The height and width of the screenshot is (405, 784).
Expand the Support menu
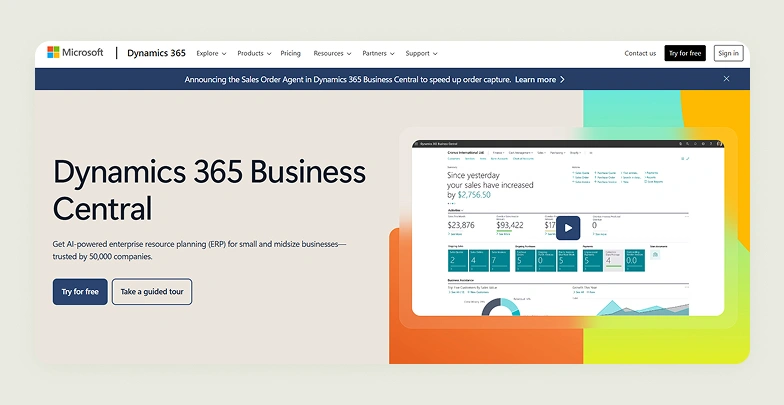(421, 54)
